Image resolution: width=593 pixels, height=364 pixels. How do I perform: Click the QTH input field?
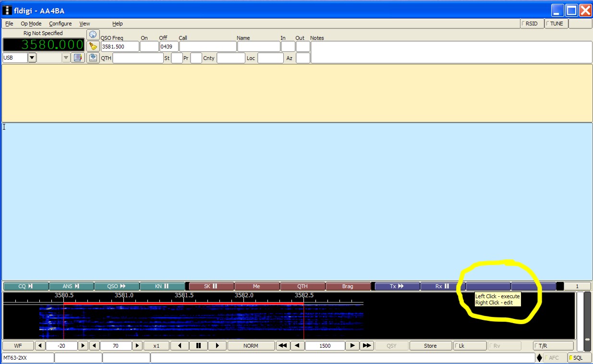138,58
